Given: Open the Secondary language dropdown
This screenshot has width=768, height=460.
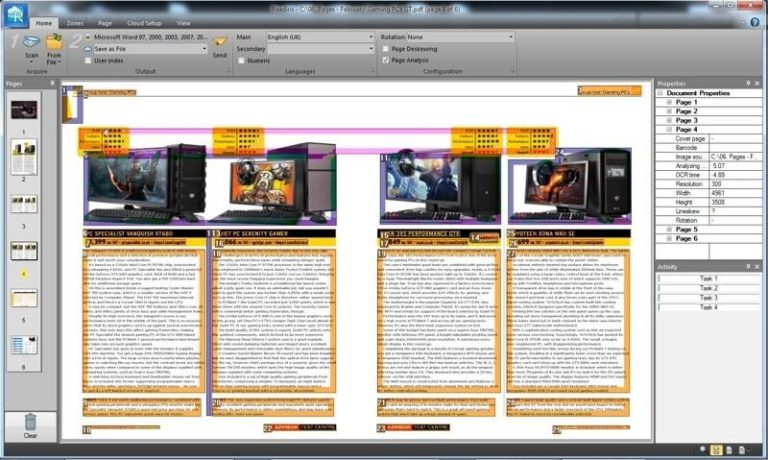Looking at the screenshot, I should tap(371, 48).
